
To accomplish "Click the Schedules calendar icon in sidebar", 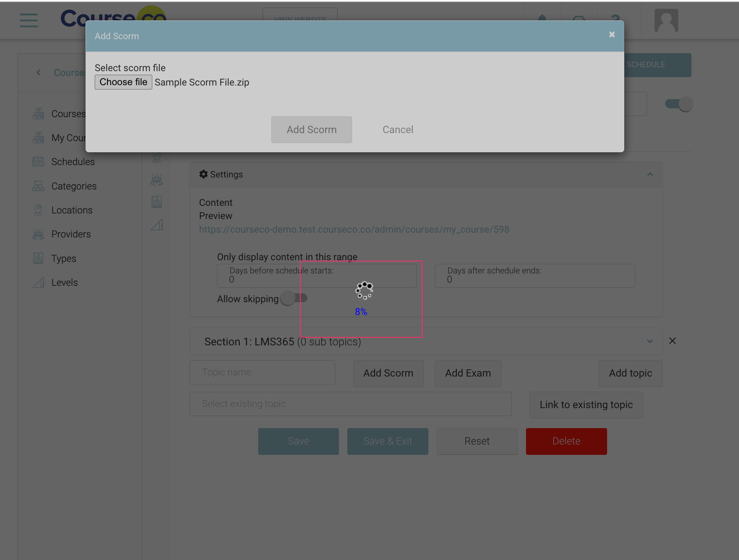I will (x=38, y=162).
